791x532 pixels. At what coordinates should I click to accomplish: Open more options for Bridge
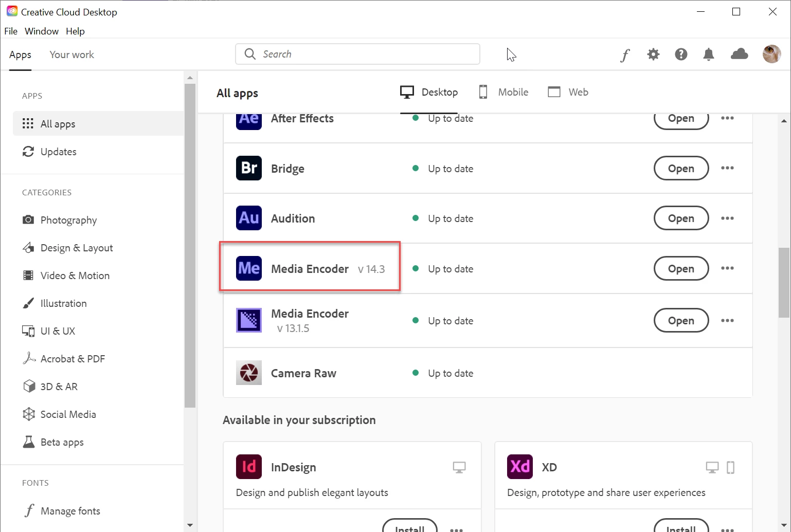727,168
